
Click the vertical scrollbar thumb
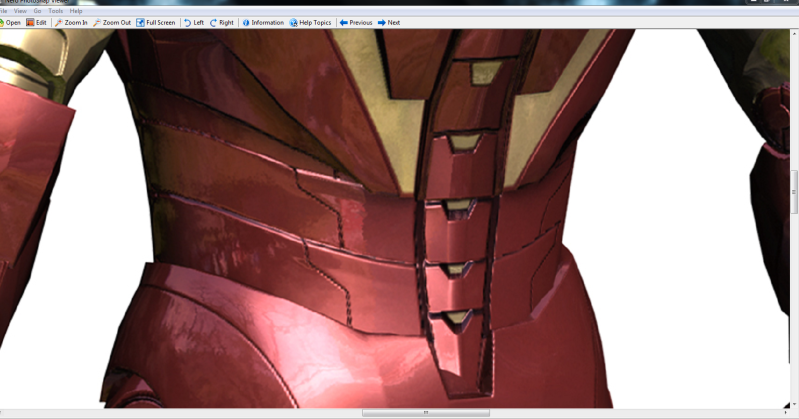(794, 192)
